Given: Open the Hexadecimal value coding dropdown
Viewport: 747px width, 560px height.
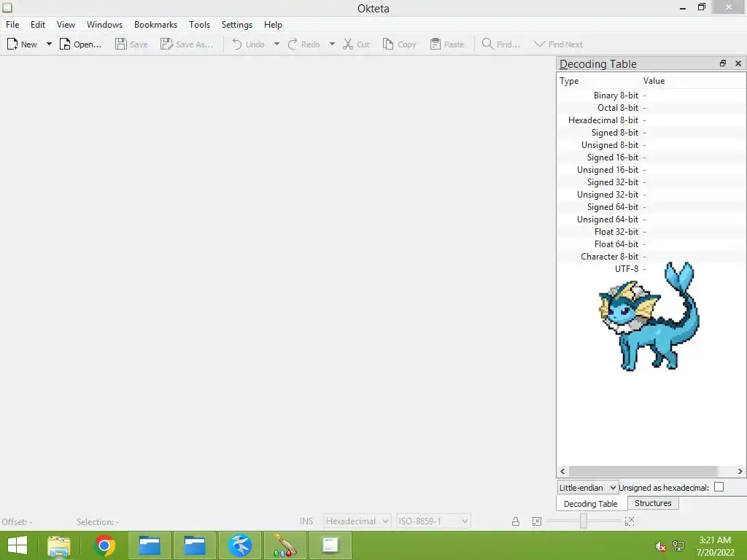Looking at the screenshot, I should click(x=357, y=521).
